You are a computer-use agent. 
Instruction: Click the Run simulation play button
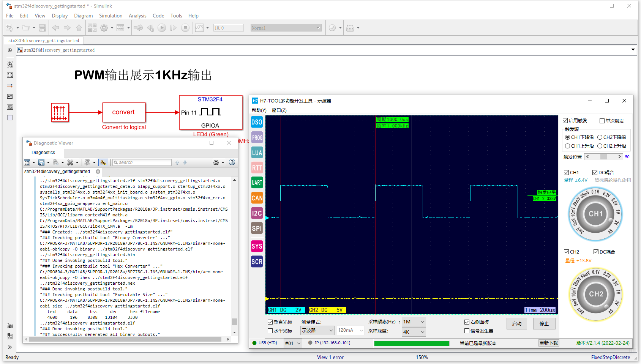(162, 28)
